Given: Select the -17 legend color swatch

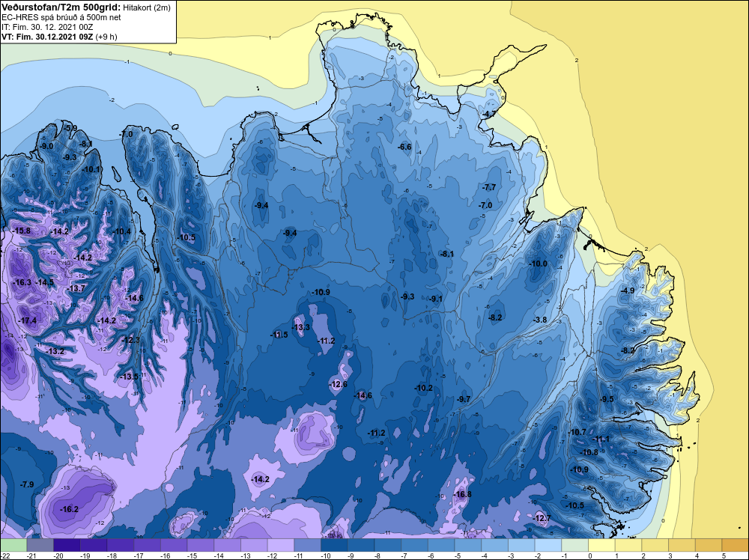Looking at the screenshot, I should (147, 545).
